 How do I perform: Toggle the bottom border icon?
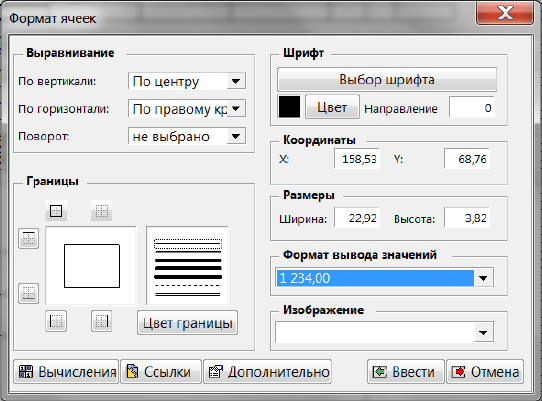[x=28, y=293]
